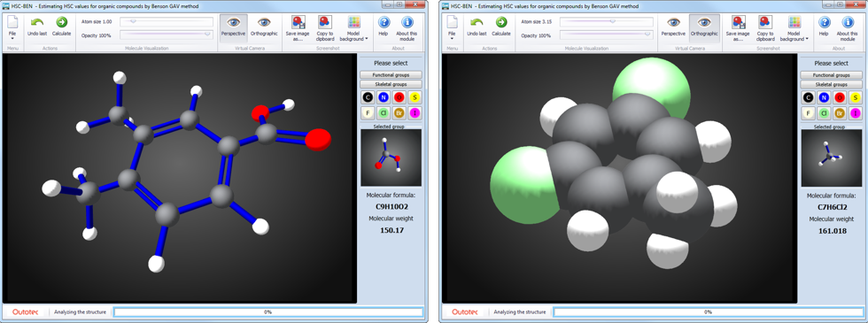Select bromine Br atom in right window
Viewport: 868px width, 323px height.
(840, 114)
